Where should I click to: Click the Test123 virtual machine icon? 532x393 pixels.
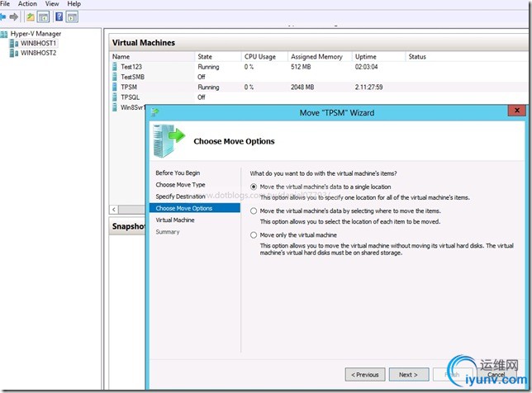[x=115, y=66]
